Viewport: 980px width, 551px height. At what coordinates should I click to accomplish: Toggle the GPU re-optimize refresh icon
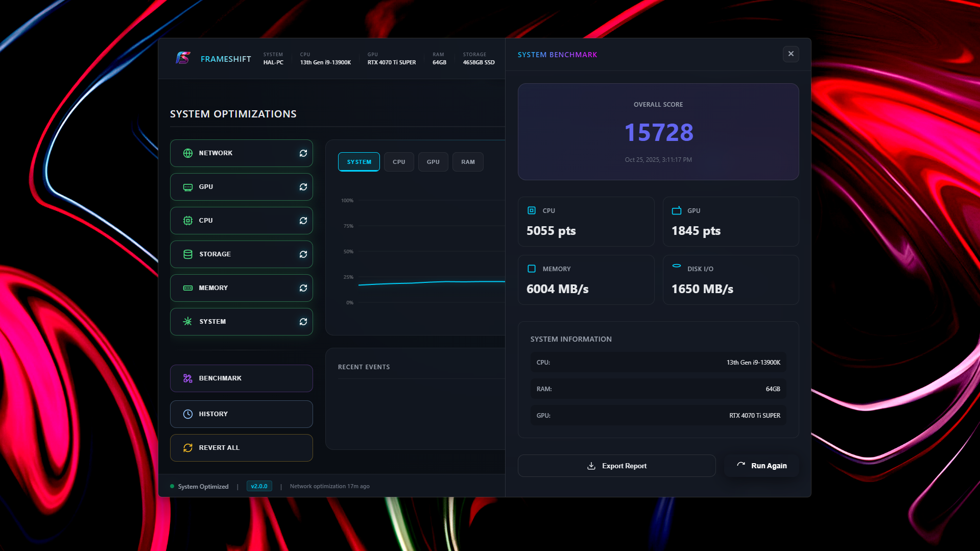[x=303, y=186]
